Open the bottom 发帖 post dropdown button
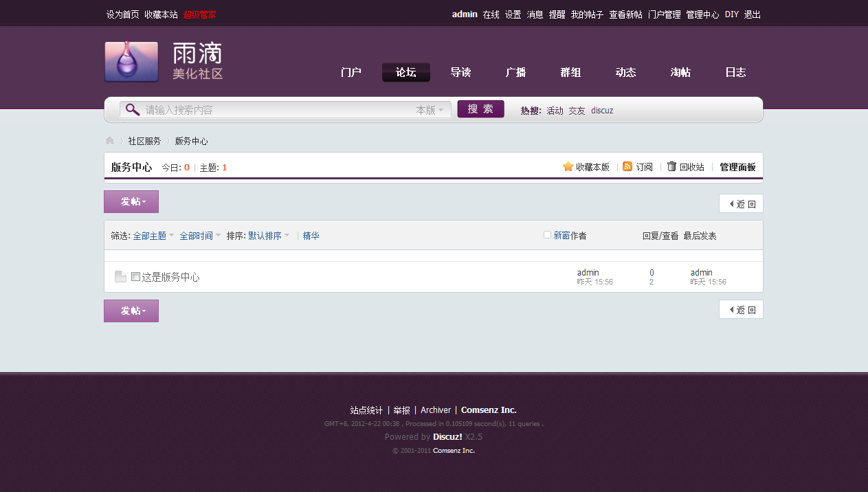Image resolution: width=868 pixels, height=492 pixels. pos(131,311)
